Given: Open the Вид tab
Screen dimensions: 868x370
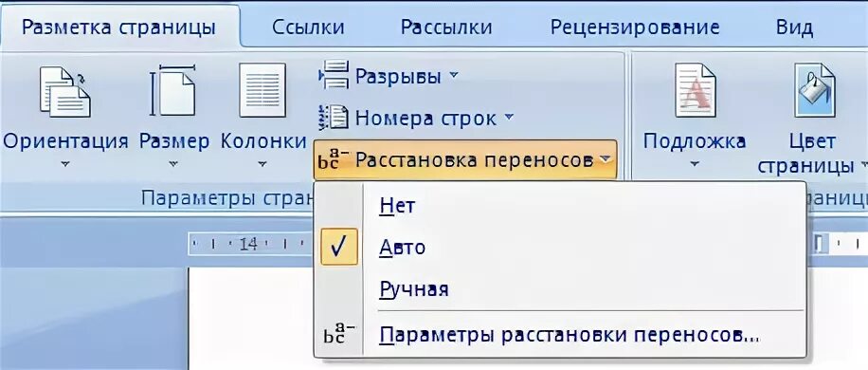Looking at the screenshot, I should 794,28.
